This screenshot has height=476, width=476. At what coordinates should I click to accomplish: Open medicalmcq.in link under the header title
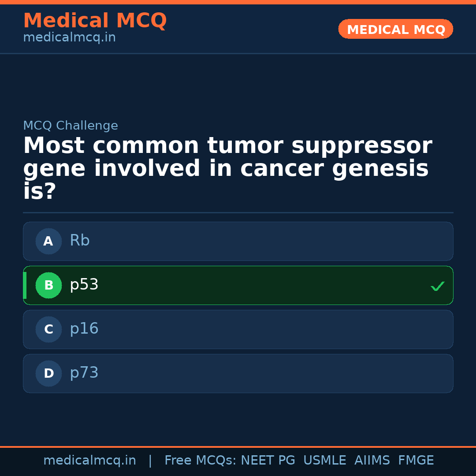click(x=69, y=37)
